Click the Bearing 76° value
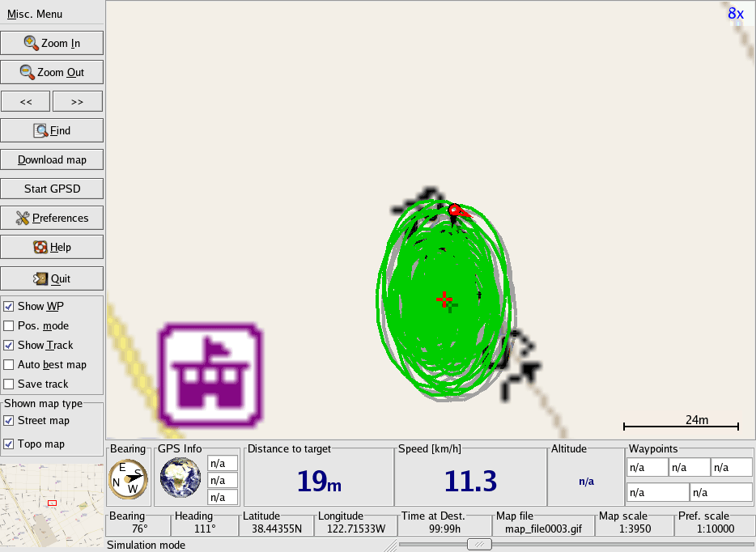The image size is (756, 552). pyautogui.click(x=139, y=529)
